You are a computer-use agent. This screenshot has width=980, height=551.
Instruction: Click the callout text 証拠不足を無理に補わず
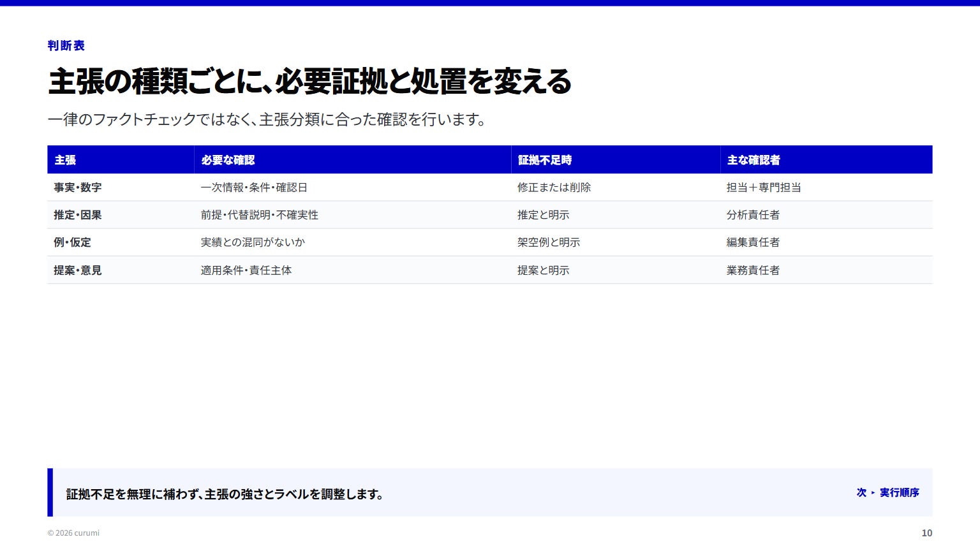point(225,494)
